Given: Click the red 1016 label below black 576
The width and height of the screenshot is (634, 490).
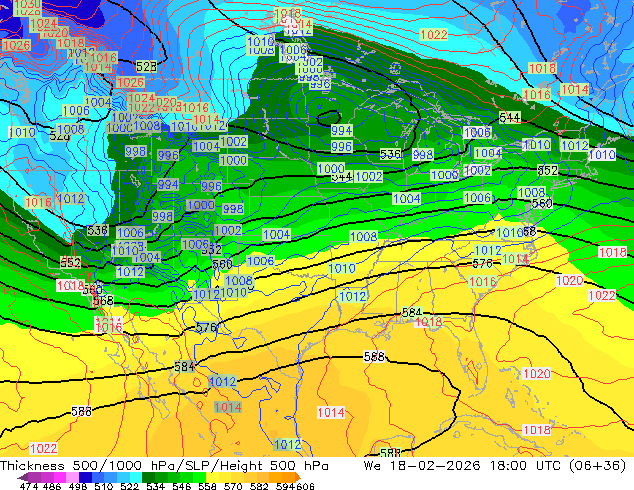Looking at the screenshot, I should pyautogui.click(x=482, y=282).
